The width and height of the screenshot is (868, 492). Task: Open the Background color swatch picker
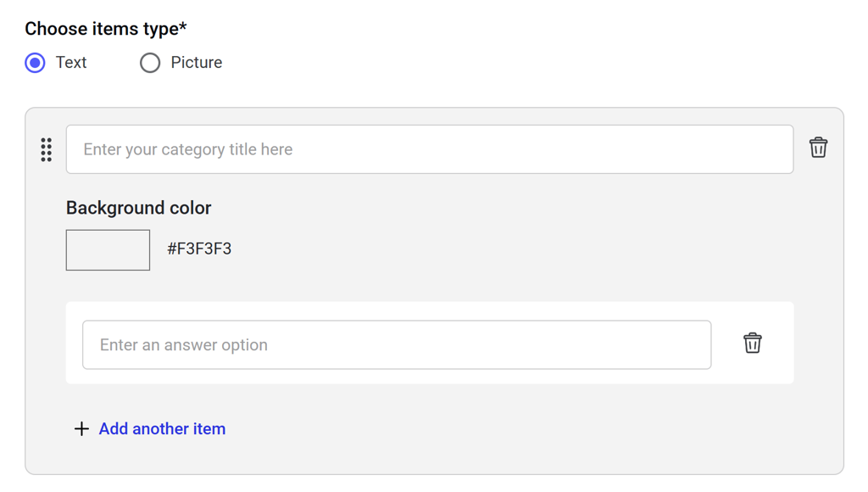point(108,250)
